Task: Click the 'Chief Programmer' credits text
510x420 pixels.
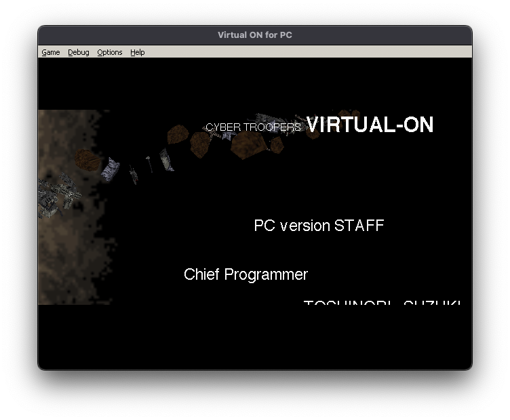Action: click(246, 275)
